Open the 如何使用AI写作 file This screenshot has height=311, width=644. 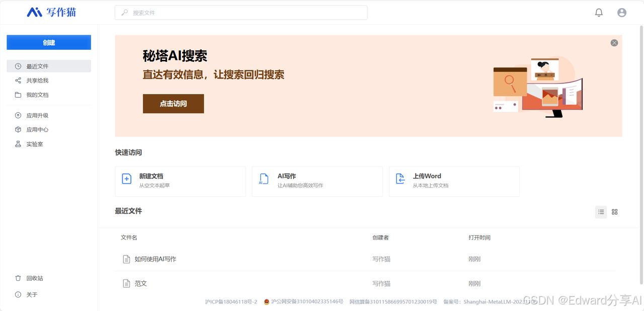(x=155, y=259)
